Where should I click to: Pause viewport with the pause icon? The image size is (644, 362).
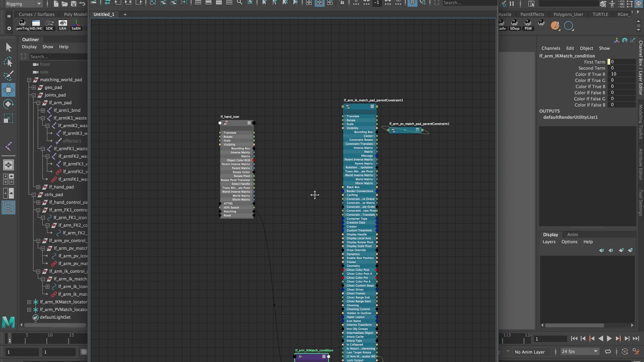point(512,4)
